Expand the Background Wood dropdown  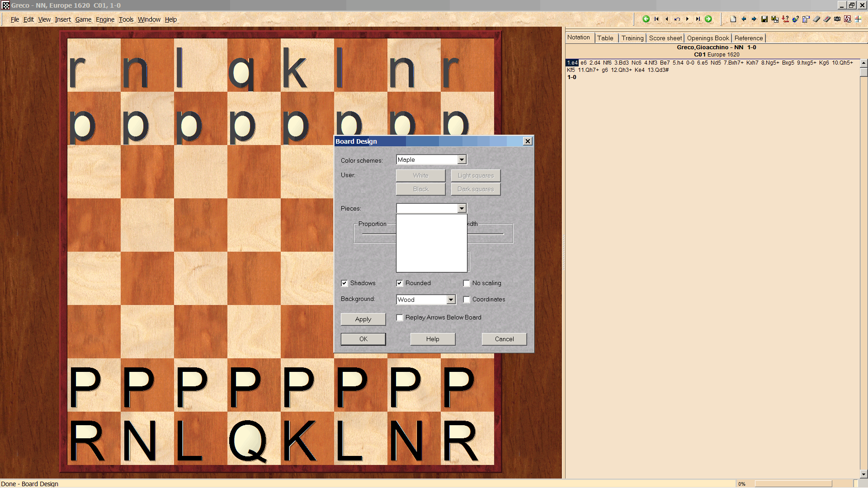451,300
